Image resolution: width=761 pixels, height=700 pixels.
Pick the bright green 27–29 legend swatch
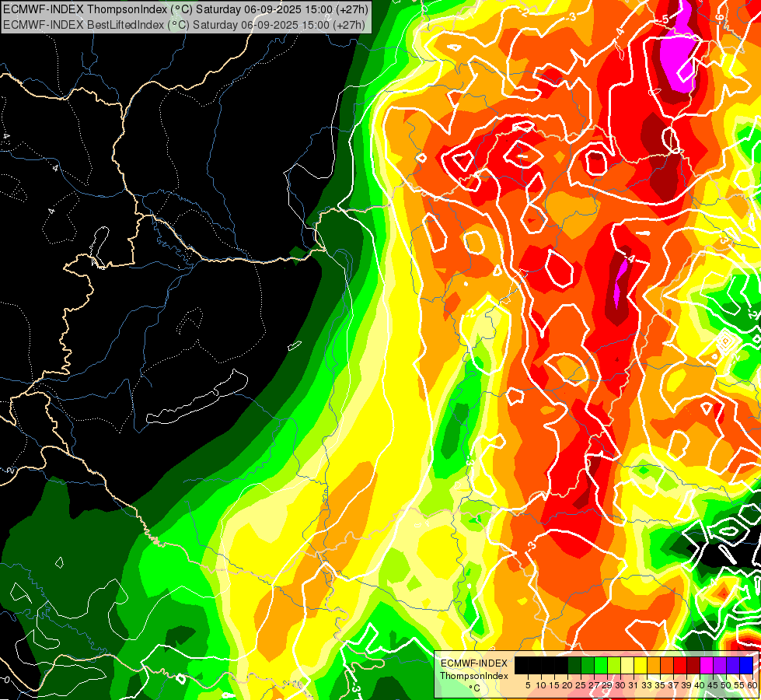[x=601, y=665]
